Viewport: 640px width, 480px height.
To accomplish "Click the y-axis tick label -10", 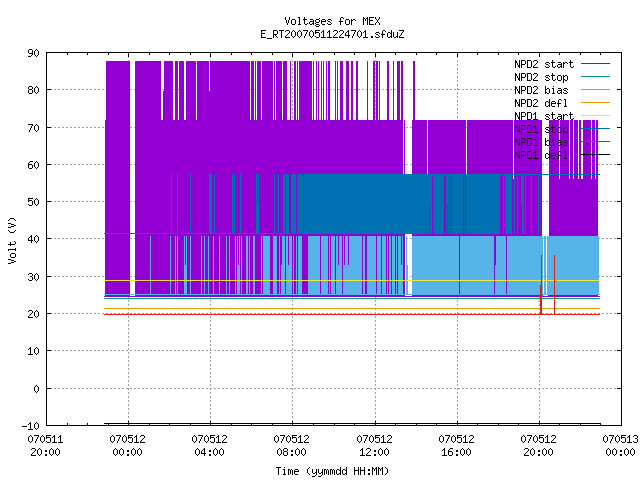I will pos(31,426).
